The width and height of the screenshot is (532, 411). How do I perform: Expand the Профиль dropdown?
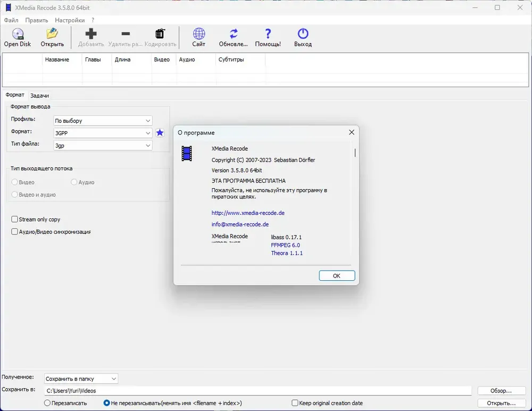103,121
